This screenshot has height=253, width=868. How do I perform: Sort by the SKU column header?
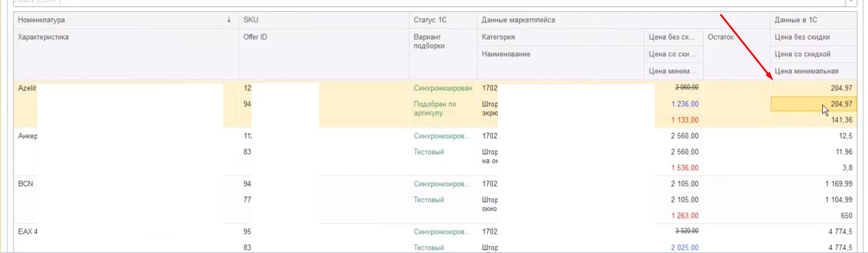coord(324,20)
